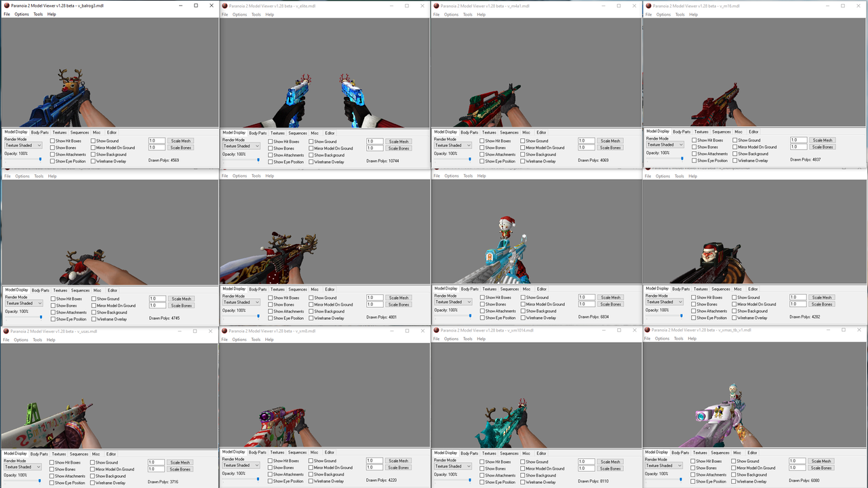Switch to Body Parts tab in v_m16.mdl window
The image size is (868, 488).
click(682, 131)
